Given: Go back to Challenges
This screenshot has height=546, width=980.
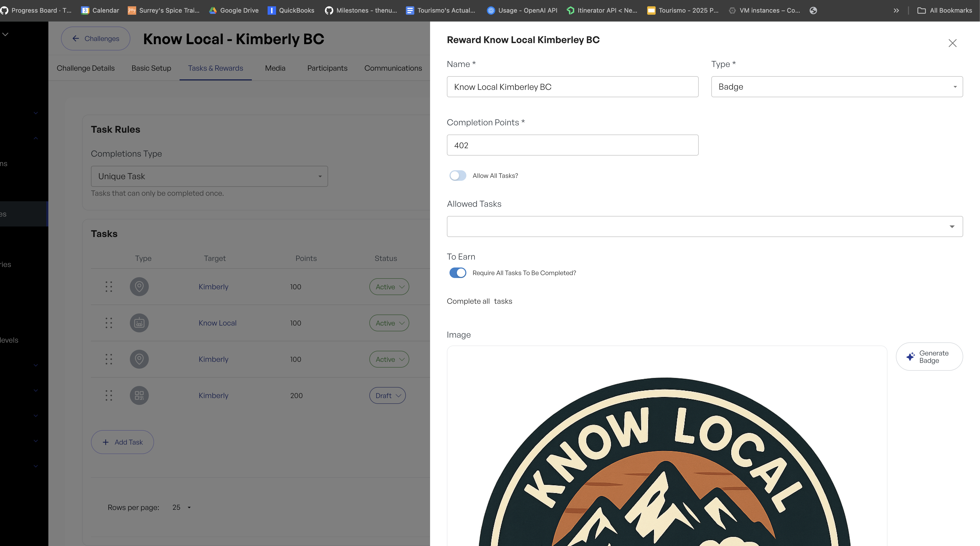Looking at the screenshot, I should 95,38.
